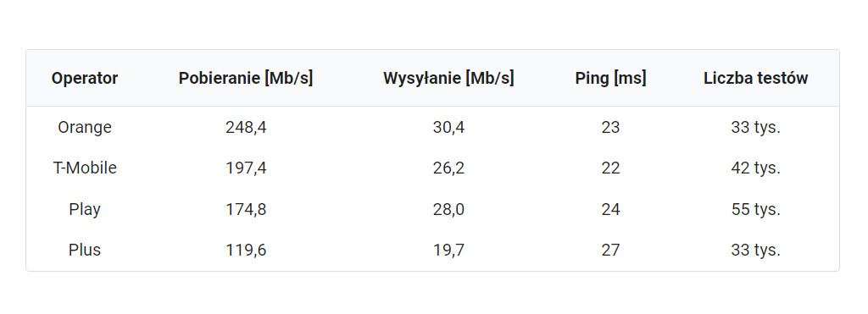Click T-Mobile ping value 22

coord(610,168)
